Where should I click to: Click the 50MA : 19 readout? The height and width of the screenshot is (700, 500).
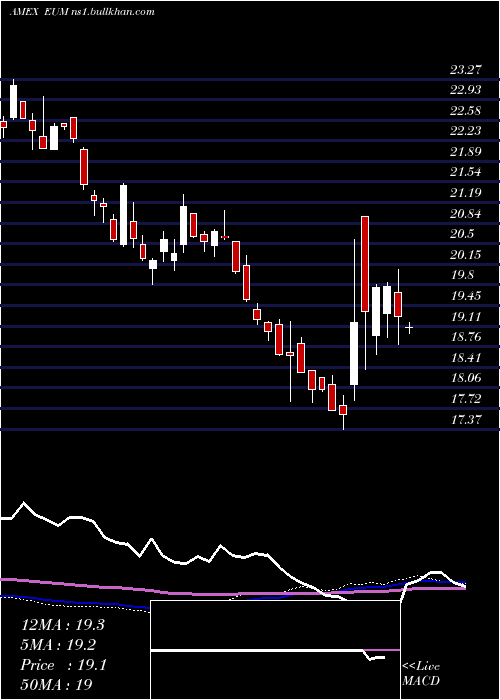click(57, 686)
